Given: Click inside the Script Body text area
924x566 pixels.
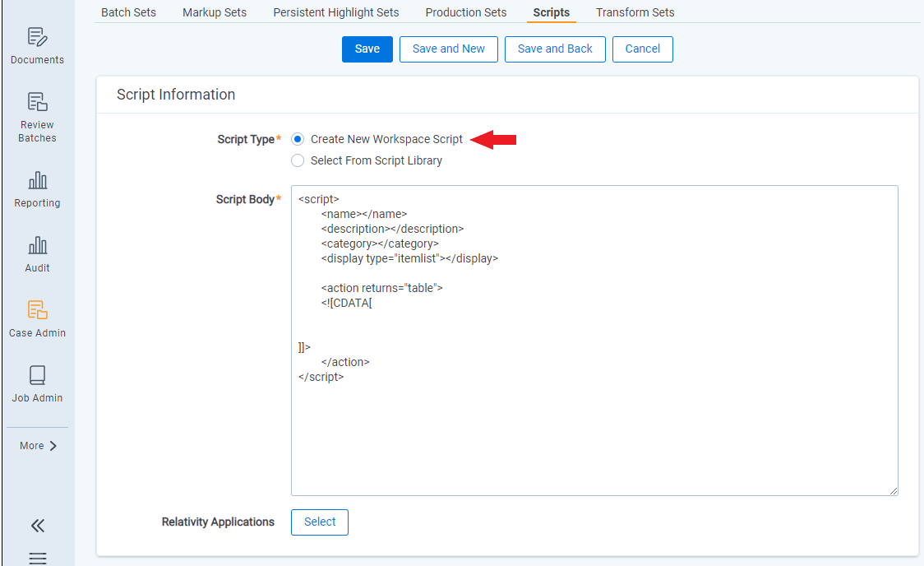Looking at the screenshot, I should [x=594, y=341].
